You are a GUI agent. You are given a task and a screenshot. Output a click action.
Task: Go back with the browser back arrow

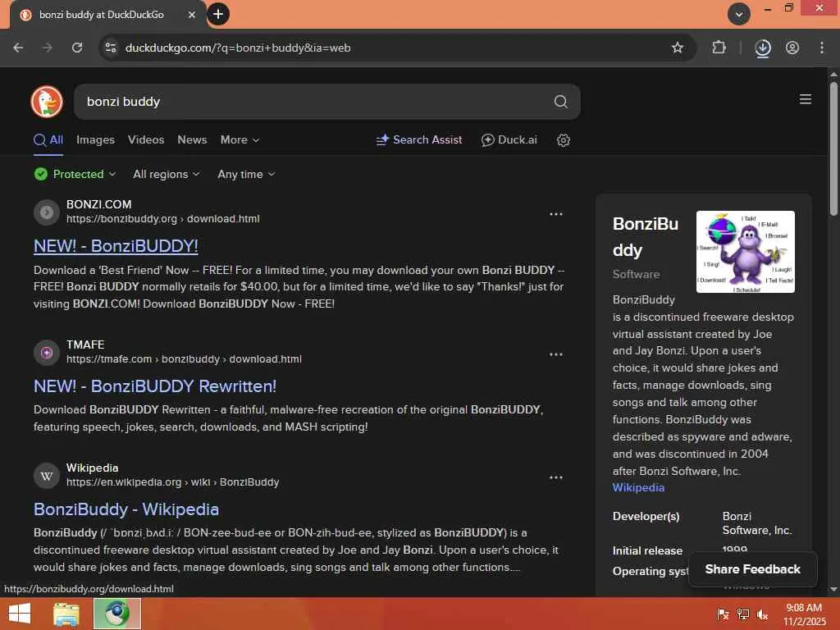click(18, 48)
